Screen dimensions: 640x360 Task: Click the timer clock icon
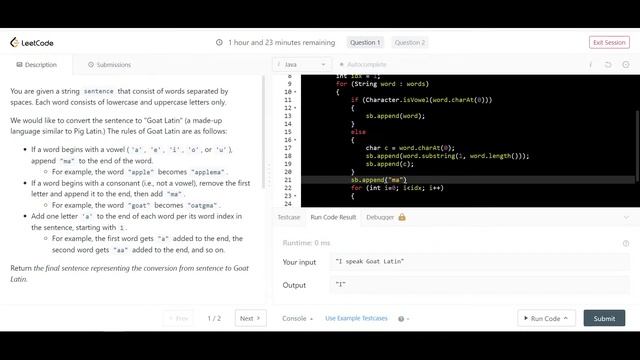(219, 42)
